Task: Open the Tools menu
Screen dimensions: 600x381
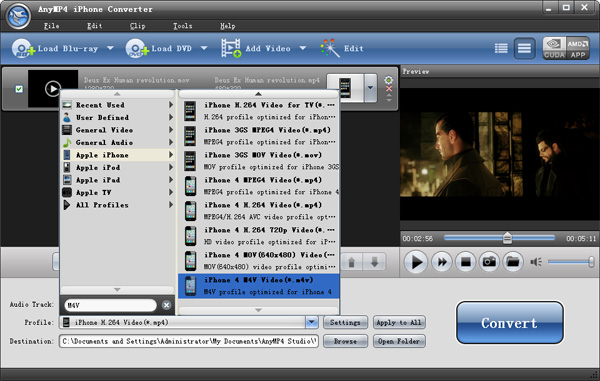Action: [x=183, y=26]
